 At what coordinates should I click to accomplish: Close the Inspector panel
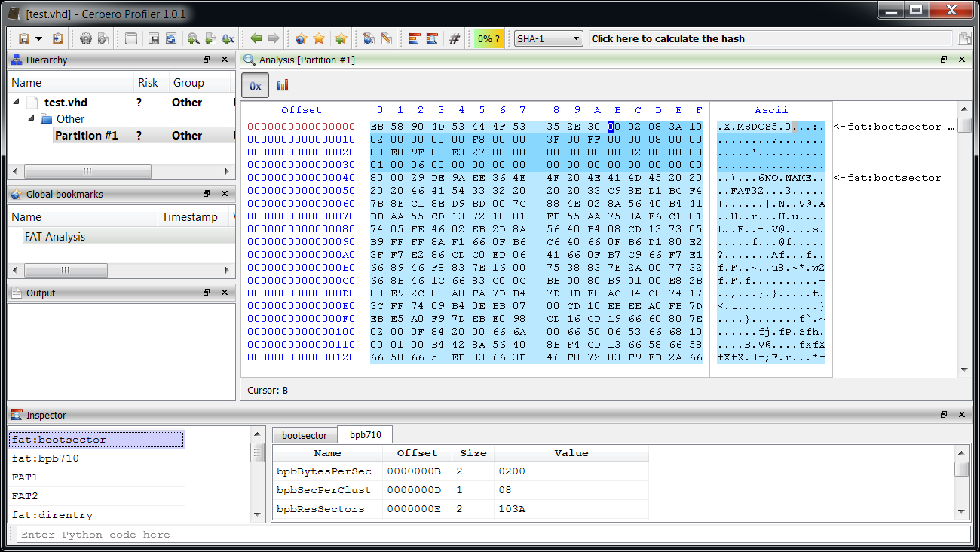(x=961, y=415)
